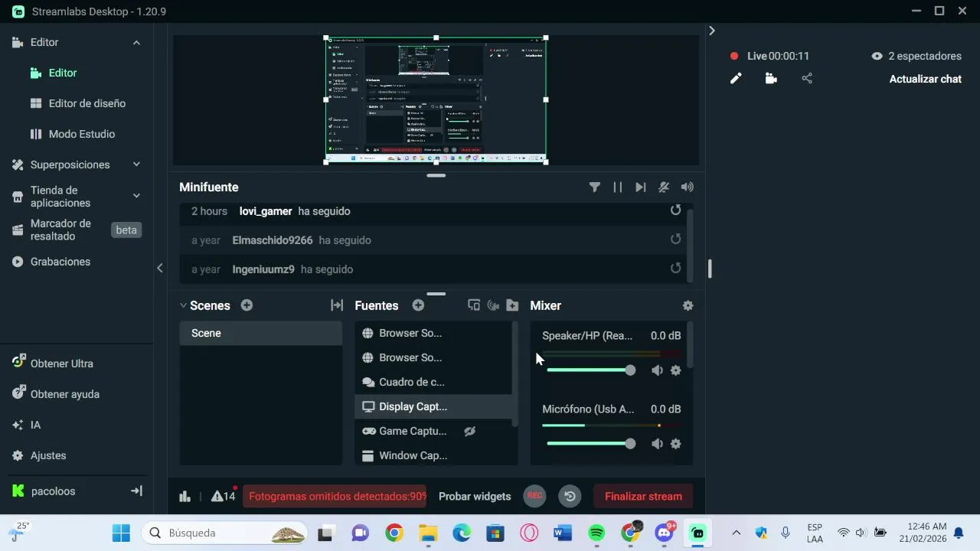This screenshot has height=551, width=980.
Task: Click the Fuentes dual output icon
Action: [474, 305]
